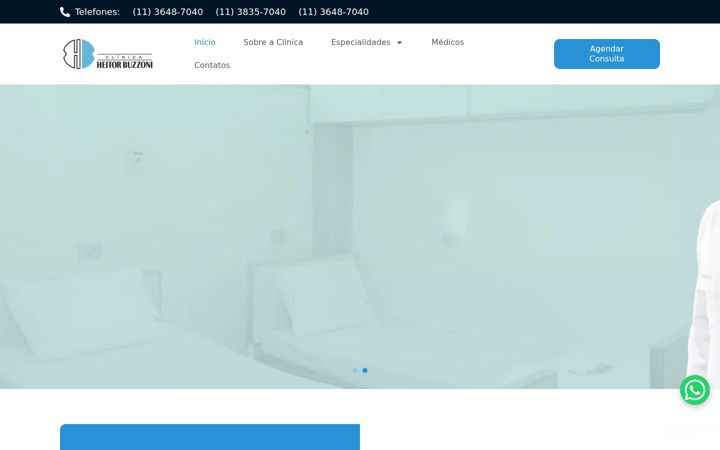Expand the Especialidades dropdown arrow

tap(399, 43)
